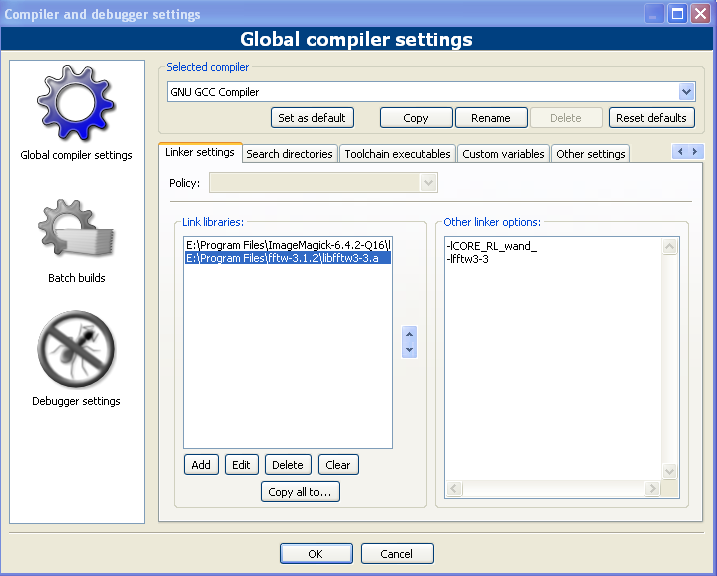Open Other settings tab

(590, 154)
